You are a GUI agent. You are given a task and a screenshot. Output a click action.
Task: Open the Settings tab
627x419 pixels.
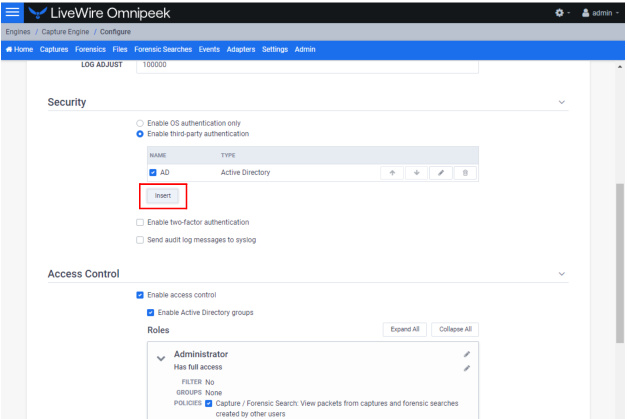pos(275,49)
